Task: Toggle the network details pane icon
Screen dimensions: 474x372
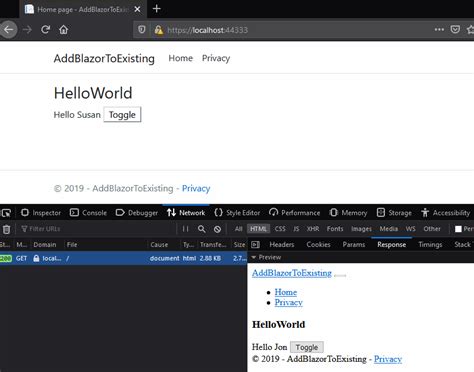Action: coord(255,245)
